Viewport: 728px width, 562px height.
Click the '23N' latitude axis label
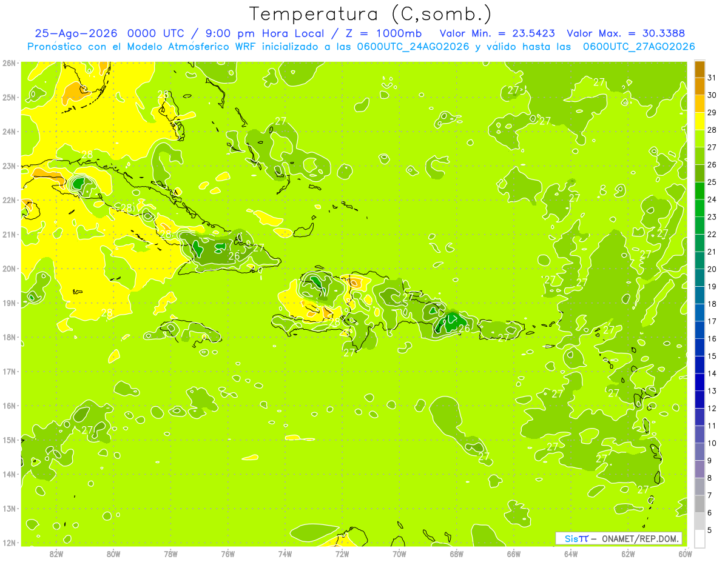coord(9,166)
